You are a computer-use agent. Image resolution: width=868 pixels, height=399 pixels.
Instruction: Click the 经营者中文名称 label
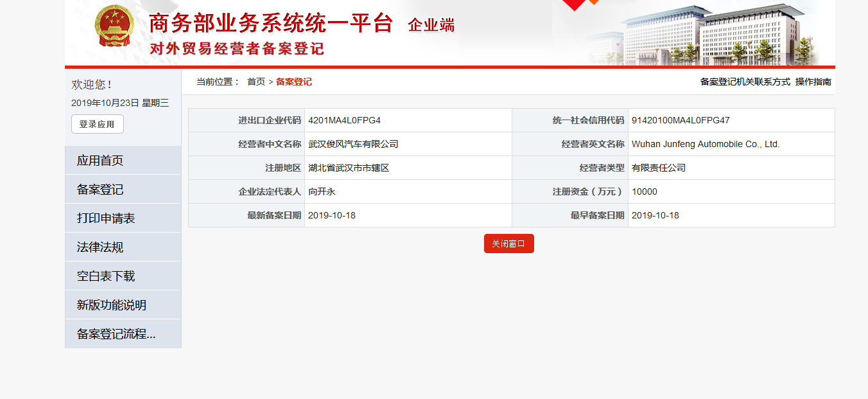(x=270, y=144)
